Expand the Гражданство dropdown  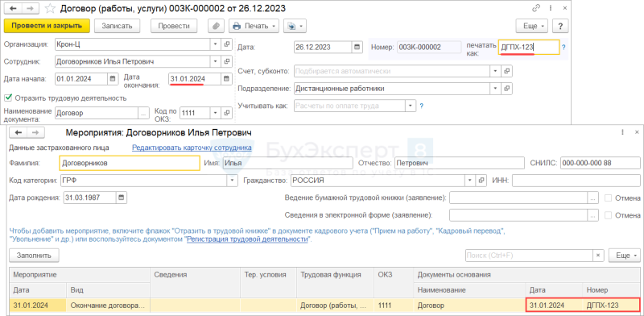tap(471, 181)
